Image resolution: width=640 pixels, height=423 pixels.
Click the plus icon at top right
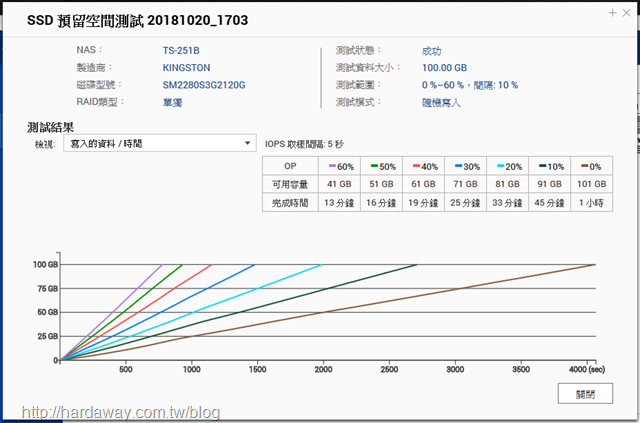(x=612, y=13)
